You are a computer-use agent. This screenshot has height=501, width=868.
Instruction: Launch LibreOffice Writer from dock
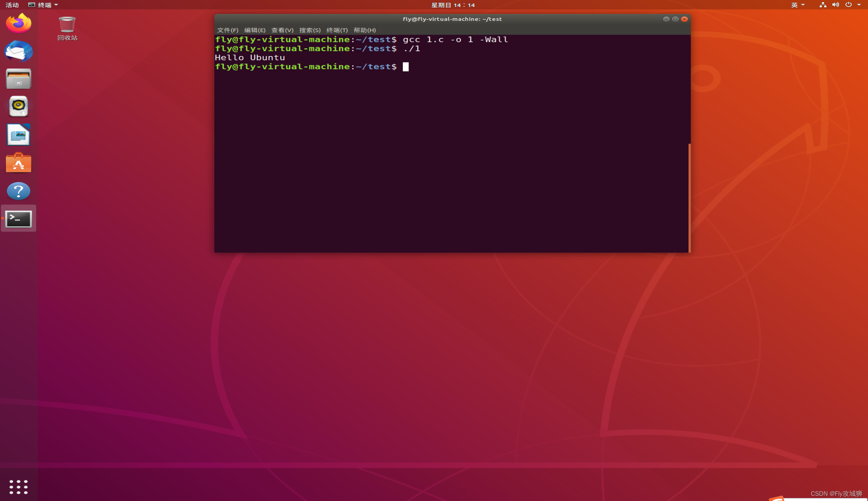18,134
